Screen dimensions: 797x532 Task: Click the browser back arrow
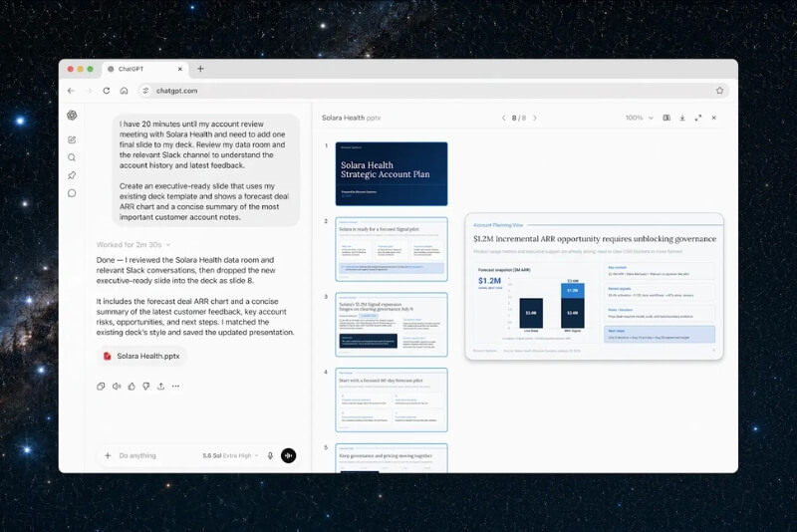[71, 91]
